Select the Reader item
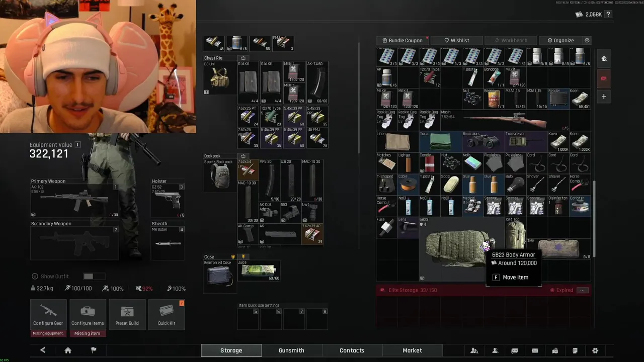Viewport: 644px width, 362px height. coord(558,99)
